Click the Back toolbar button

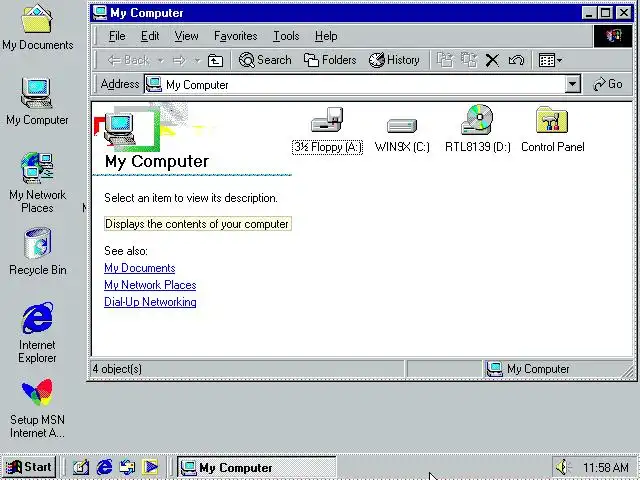(x=129, y=60)
